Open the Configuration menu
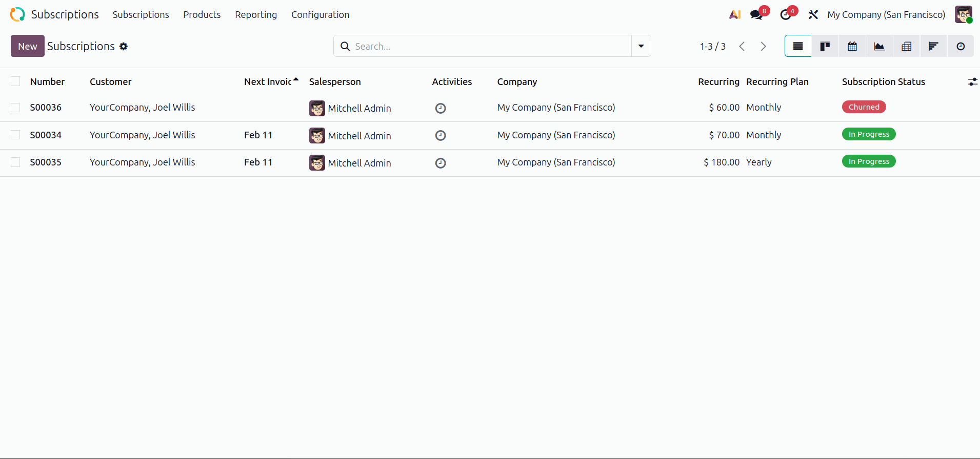 point(320,14)
